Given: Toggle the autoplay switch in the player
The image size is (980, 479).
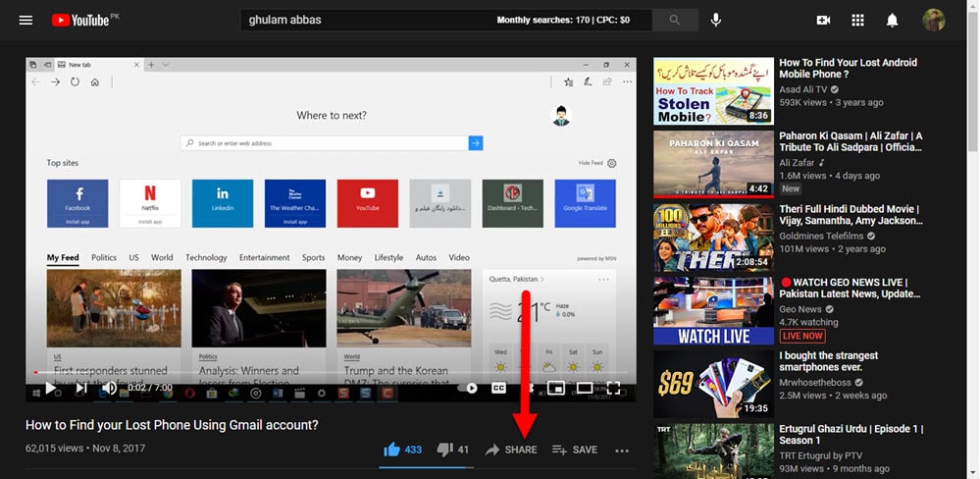Looking at the screenshot, I should 468,389.
